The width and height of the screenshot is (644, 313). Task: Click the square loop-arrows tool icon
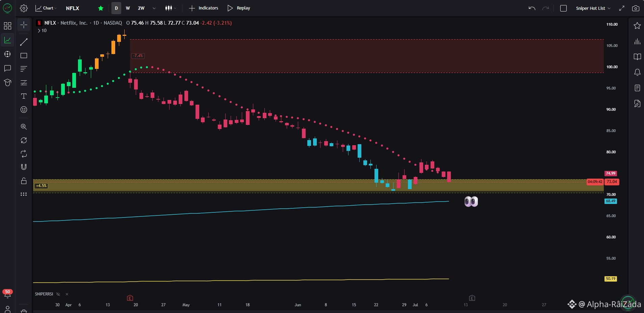[24, 154]
